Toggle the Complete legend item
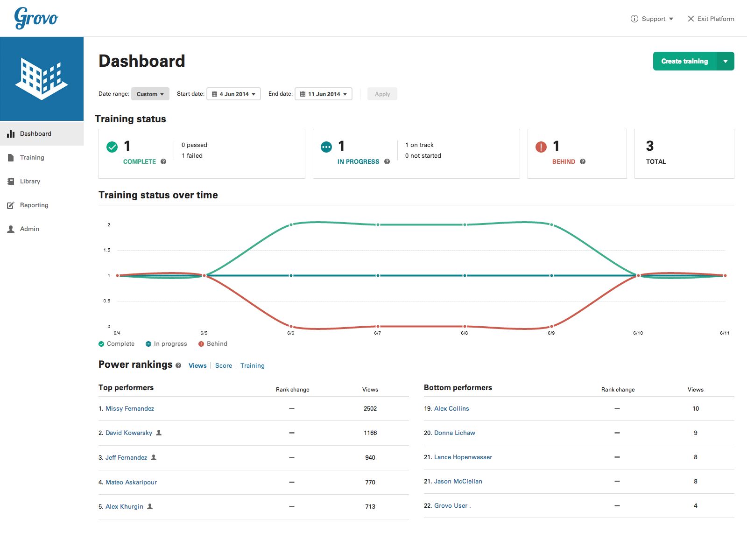The image size is (747, 560). [116, 344]
